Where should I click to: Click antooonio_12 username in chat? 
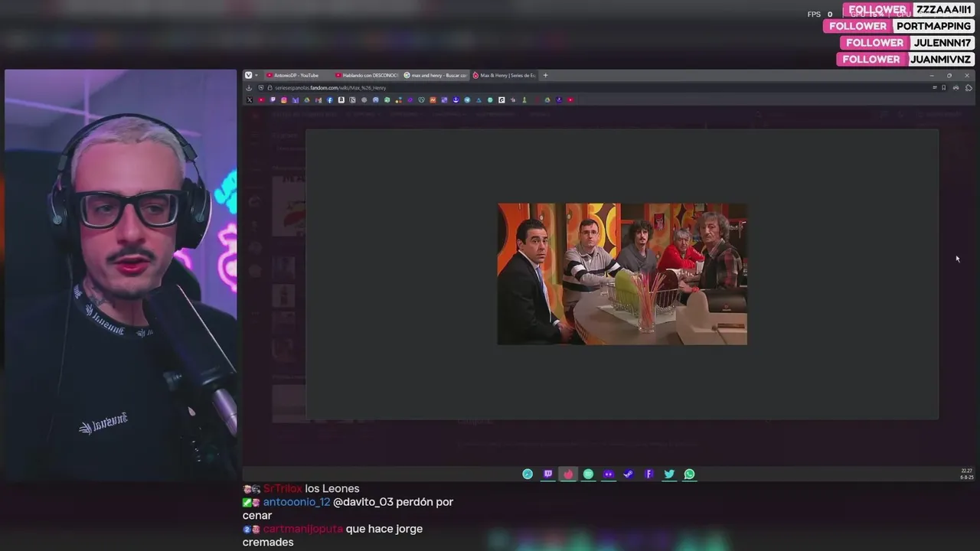click(297, 502)
